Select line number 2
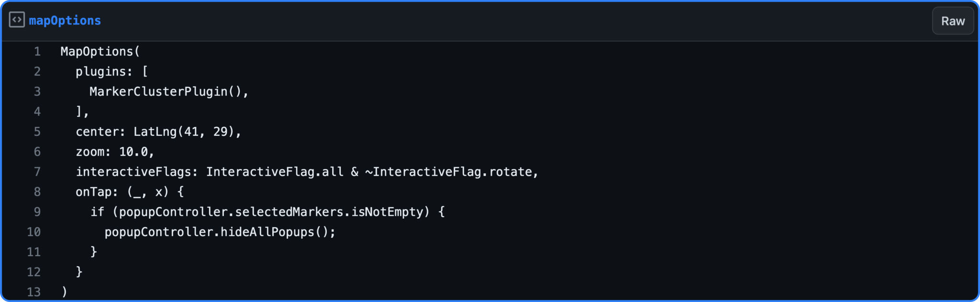Image resolution: width=980 pixels, height=302 pixels. click(x=37, y=72)
